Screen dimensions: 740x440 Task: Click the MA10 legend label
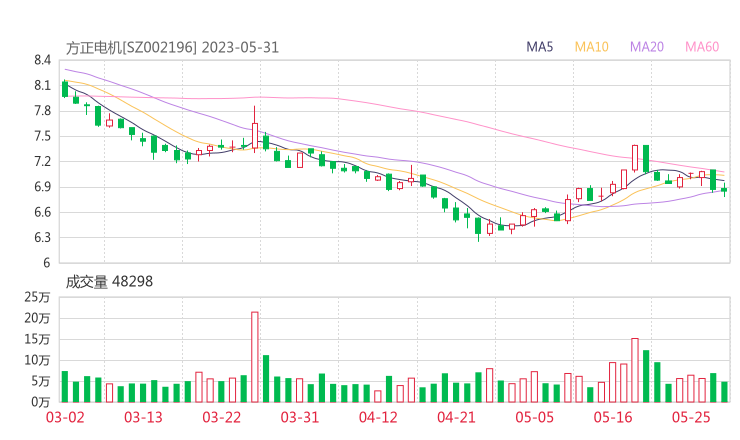(x=591, y=47)
